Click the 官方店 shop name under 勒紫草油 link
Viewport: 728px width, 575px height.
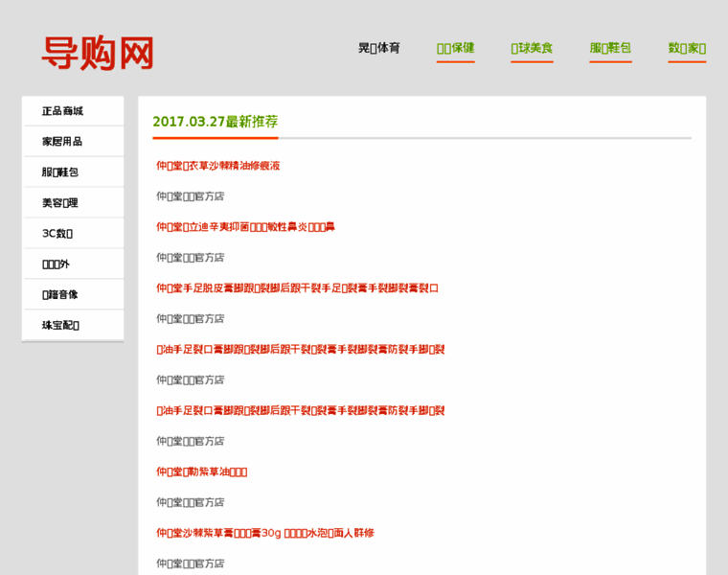click(190, 502)
